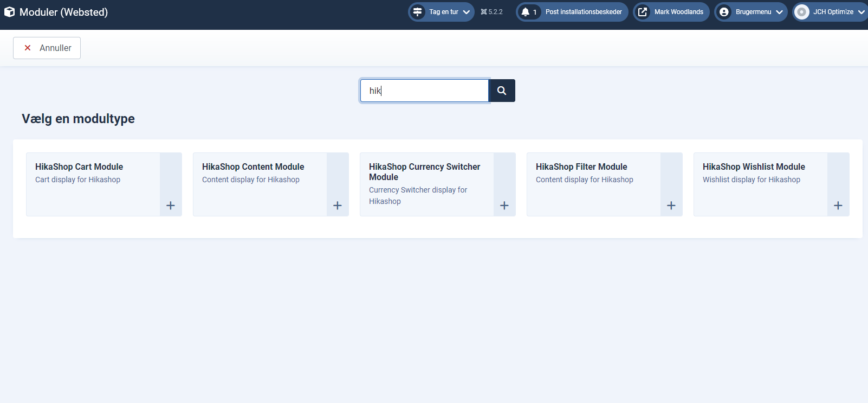
Task: Open the Mark Woodlands site link
Action: 671,12
